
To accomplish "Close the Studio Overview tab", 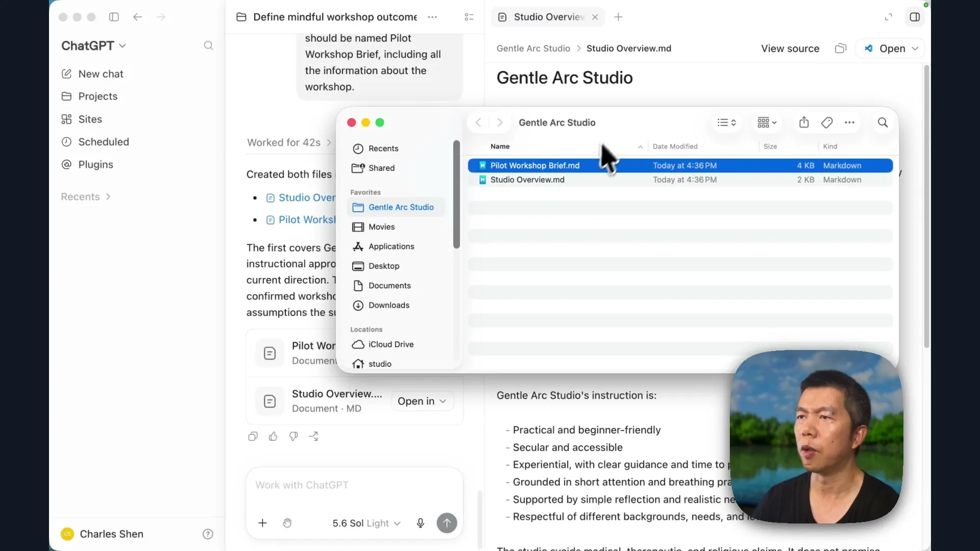I will pos(595,17).
